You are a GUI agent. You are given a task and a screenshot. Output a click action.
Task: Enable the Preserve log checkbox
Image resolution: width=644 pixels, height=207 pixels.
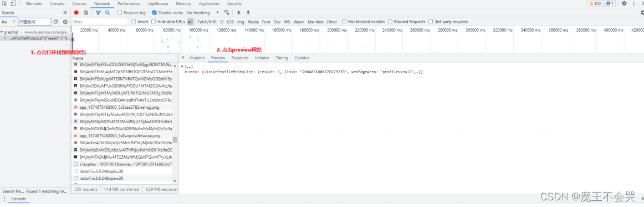[x=120, y=13]
